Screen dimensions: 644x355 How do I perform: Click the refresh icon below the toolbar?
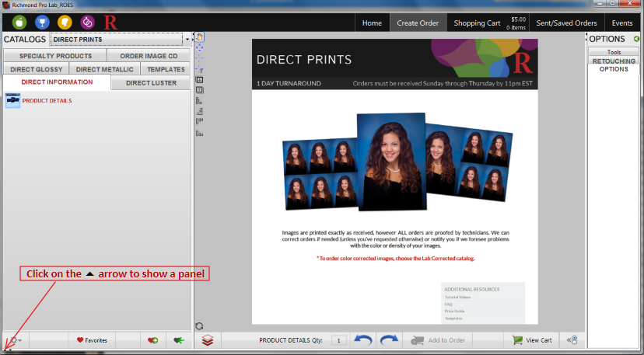coord(199,326)
